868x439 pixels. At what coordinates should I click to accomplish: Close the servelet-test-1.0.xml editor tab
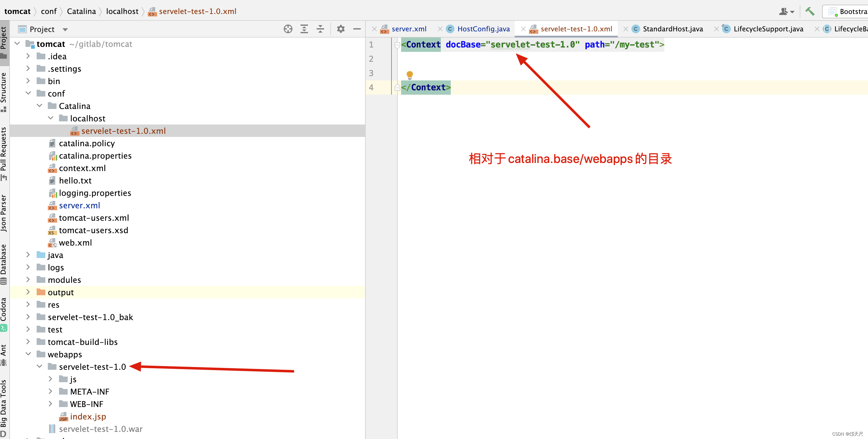click(523, 29)
